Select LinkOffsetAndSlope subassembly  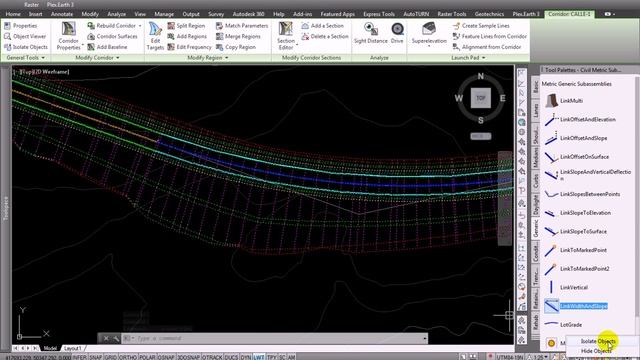tap(576, 138)
